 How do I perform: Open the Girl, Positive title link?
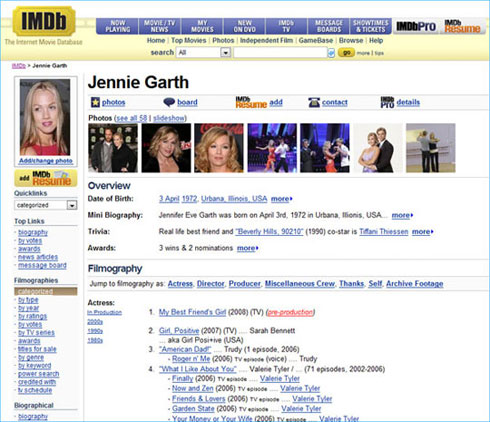coord(179,331)
